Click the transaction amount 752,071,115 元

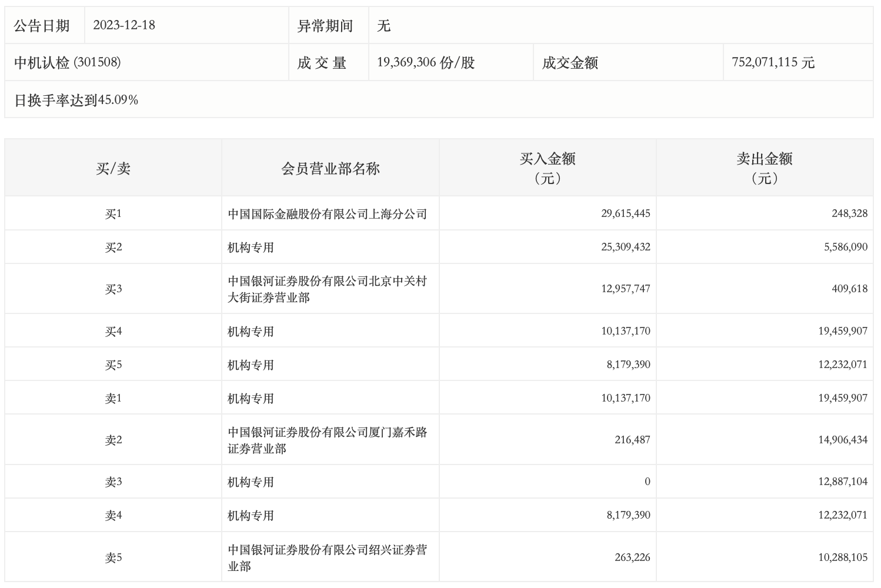(773, 62)
